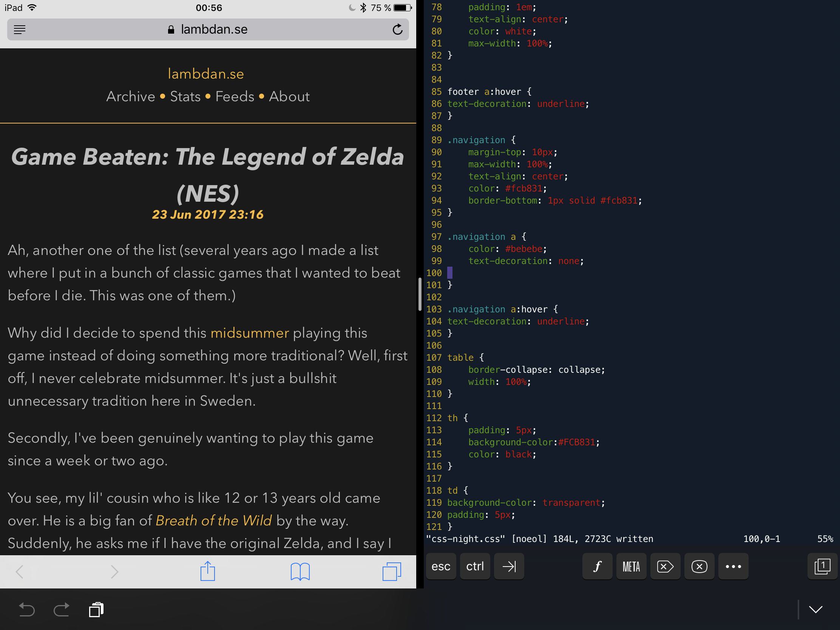The height and width of the screenshot is (630, 840).
Task: Tap the Bluetooth status icon
Action: click(363, 8)
